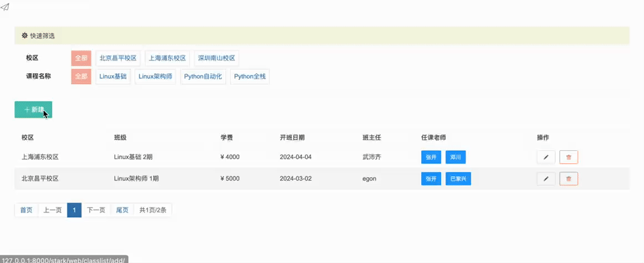
Task: Select 全部 in the 课程名称 filter row
Action: (x=81, y=77)
